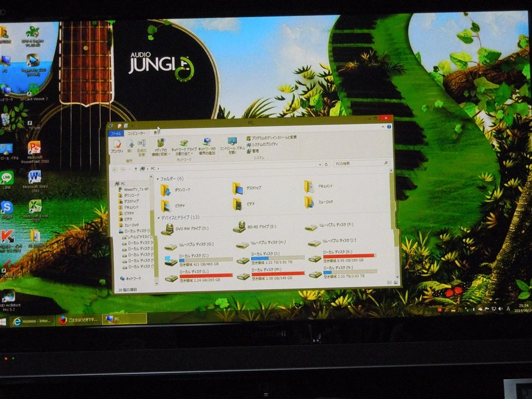Open the Windows Start button
Viewport: 532px width, 399px height.
pyautogui.click(x=3, y=322)
